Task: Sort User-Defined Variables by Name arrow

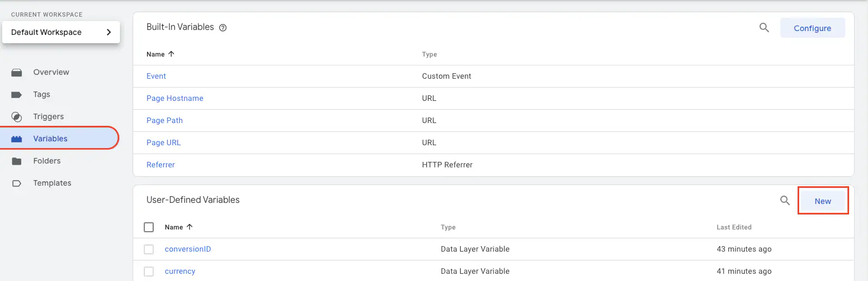Action: [189, 227]
